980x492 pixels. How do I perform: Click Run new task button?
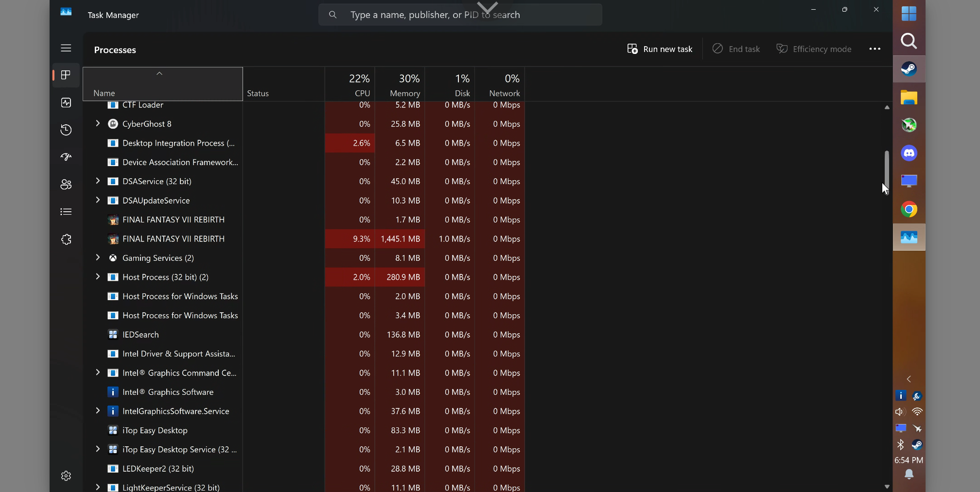tap(660, 49)
